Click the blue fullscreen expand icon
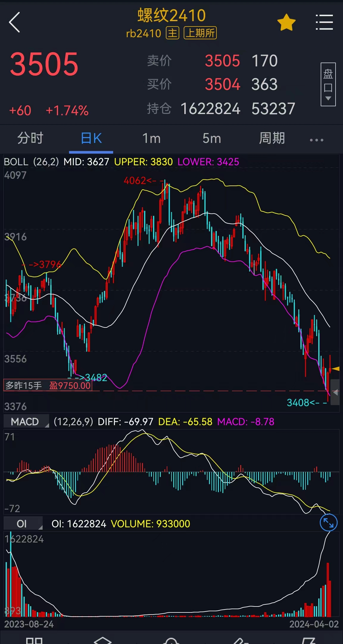 pos(328,523)
